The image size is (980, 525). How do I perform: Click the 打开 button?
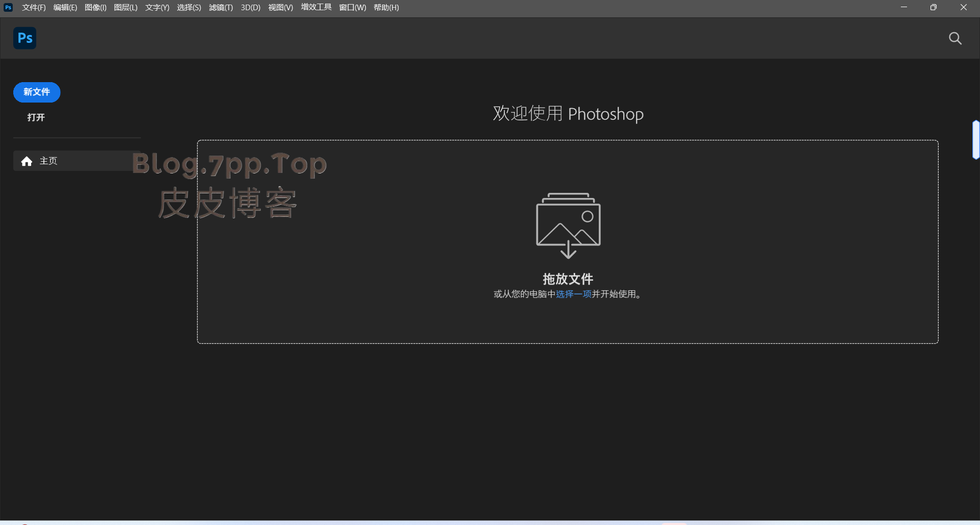click(36, 117)
